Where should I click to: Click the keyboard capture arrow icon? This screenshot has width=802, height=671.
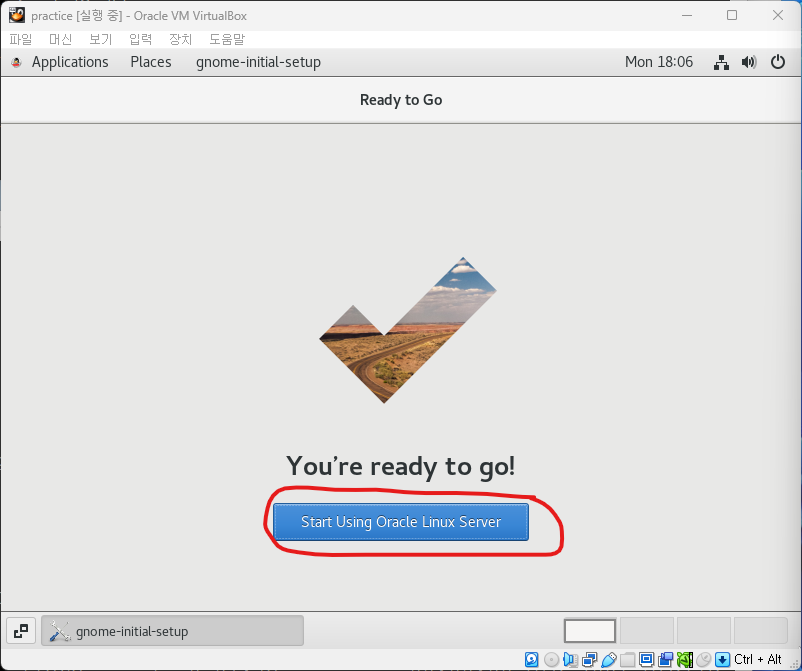(x=722, y=659)
